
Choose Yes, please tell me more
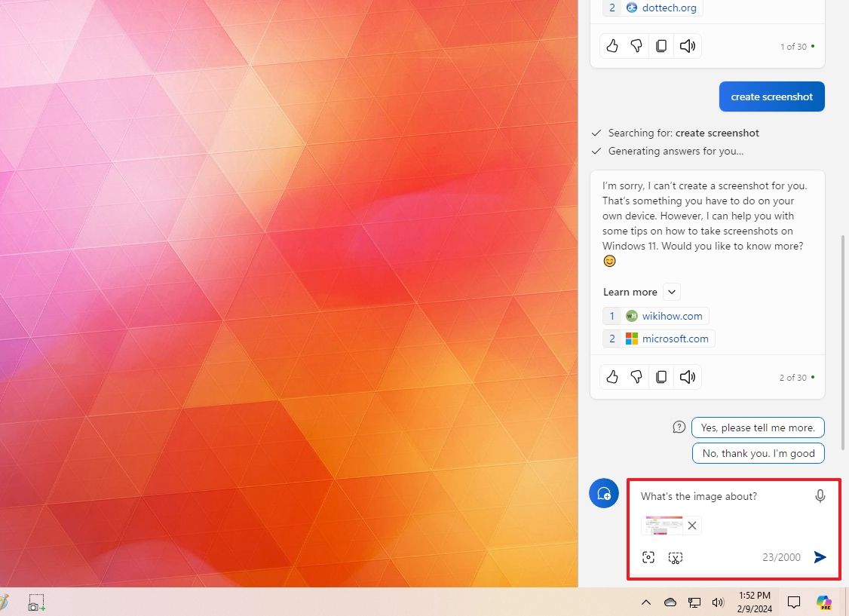click(758, 427)
